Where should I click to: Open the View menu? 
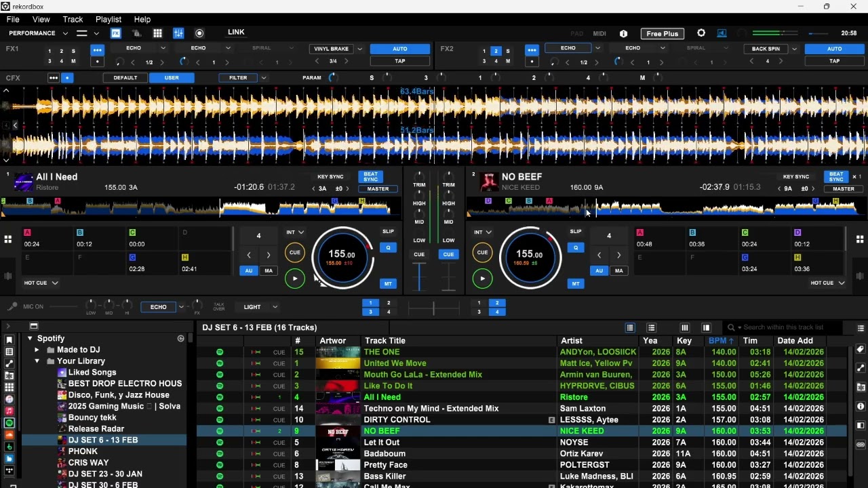click(41, 20)
